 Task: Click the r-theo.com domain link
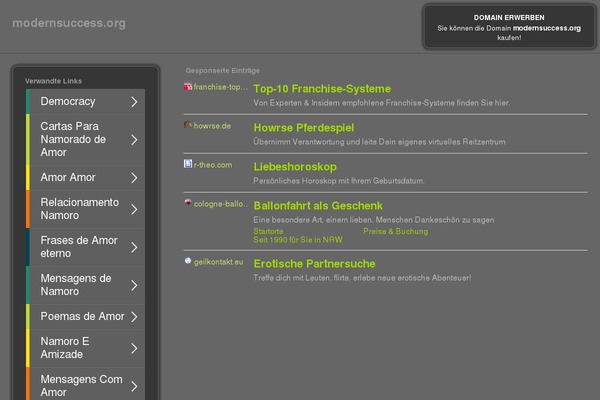pyautogui.click(x=213, y=165)
